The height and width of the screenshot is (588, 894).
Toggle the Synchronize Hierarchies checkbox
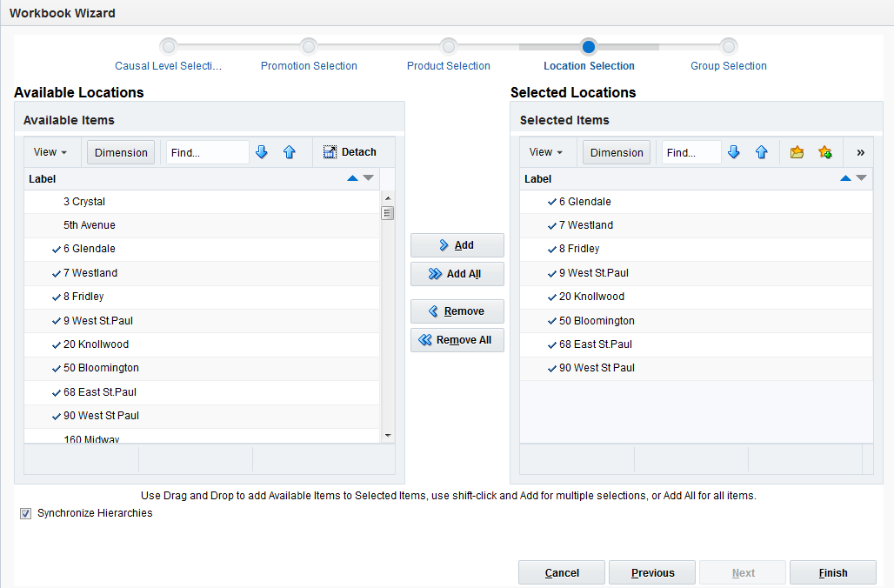(26, 513)
